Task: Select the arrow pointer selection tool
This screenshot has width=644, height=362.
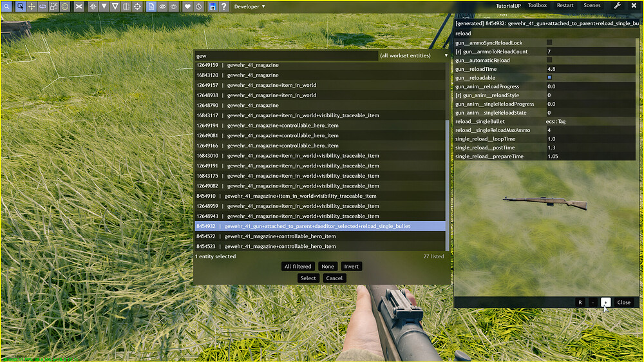Action: 20,6
